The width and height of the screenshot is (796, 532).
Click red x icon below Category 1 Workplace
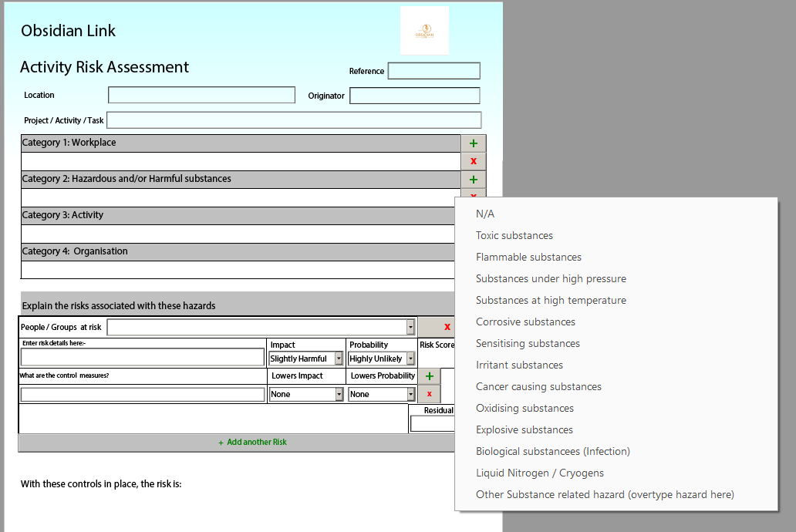click(x=473, y=161)
